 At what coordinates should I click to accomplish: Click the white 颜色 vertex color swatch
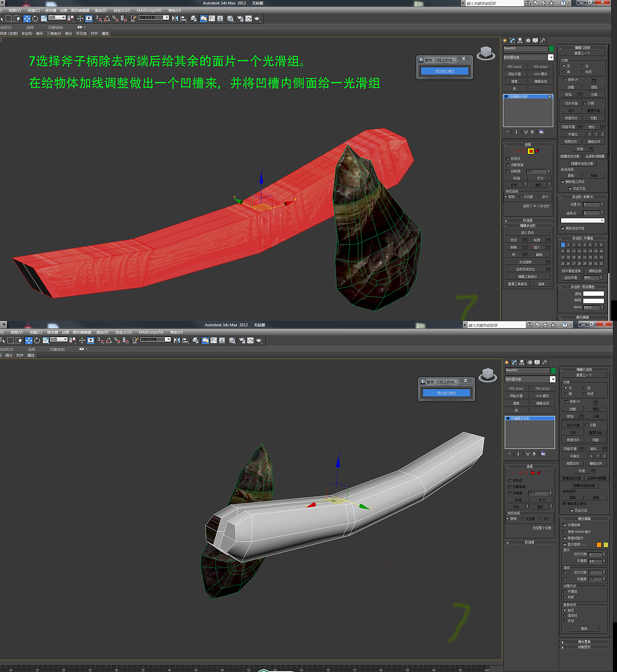[x=593, y=293]
